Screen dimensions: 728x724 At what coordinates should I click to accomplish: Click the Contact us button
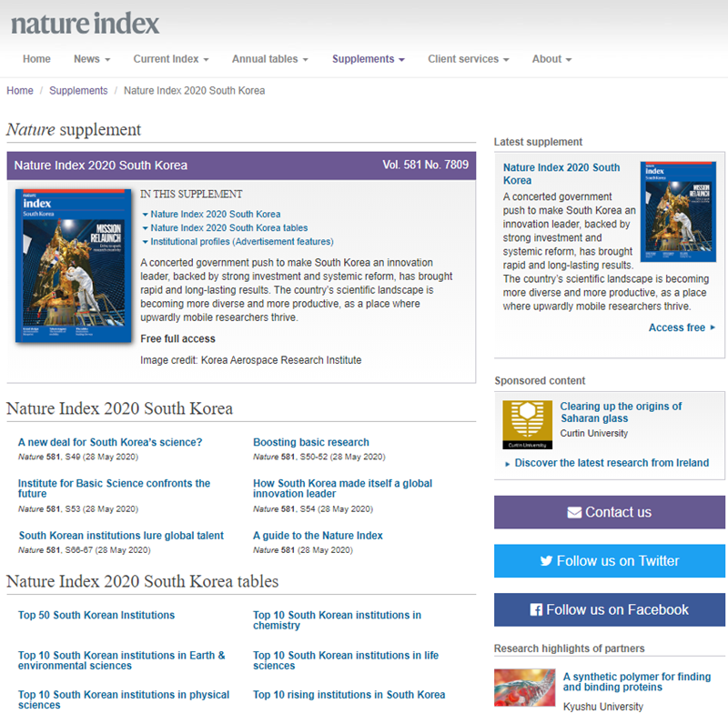[609, 512]
